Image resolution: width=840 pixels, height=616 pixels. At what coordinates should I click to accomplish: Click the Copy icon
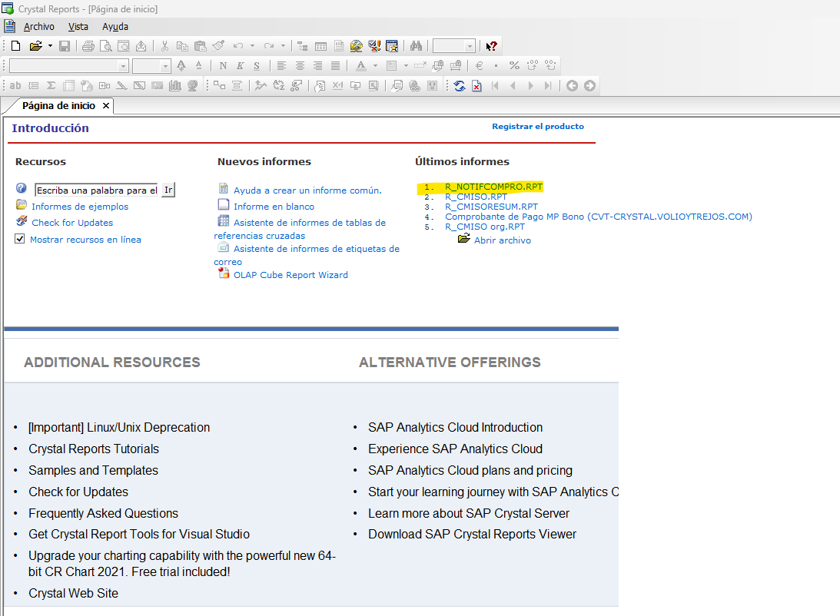tap(182, 46)
